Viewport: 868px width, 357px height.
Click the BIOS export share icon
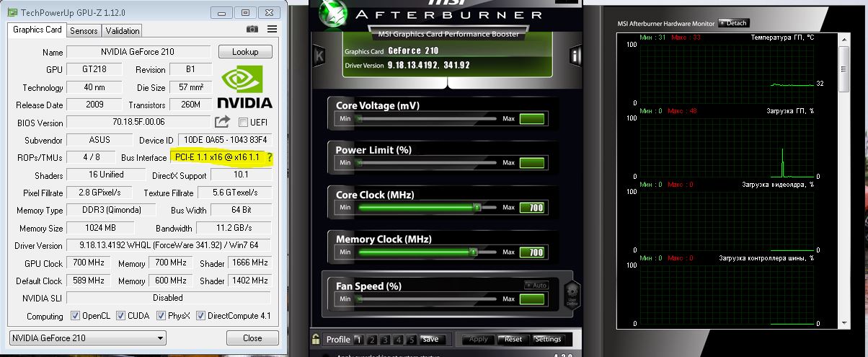click(x=222, y=122)
